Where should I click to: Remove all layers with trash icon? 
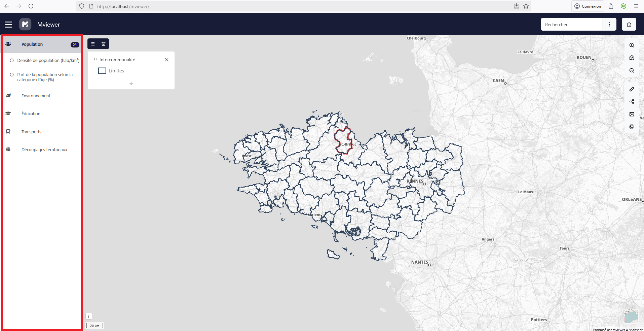pos(104,44)
